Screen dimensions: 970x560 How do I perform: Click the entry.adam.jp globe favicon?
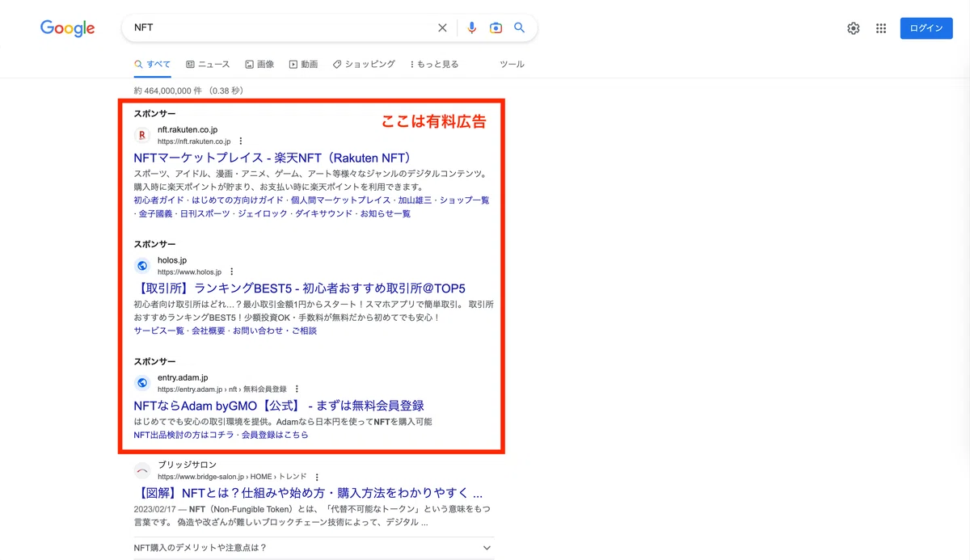[x=142, y=383]
